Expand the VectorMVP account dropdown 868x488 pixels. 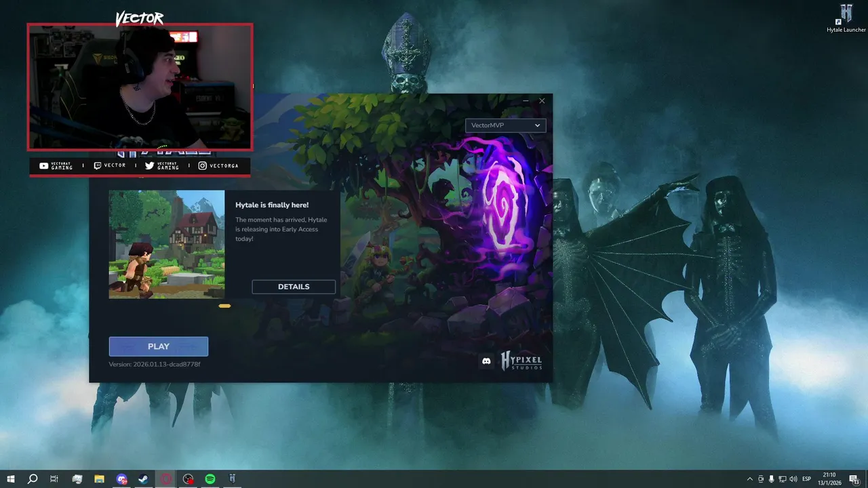506,125
